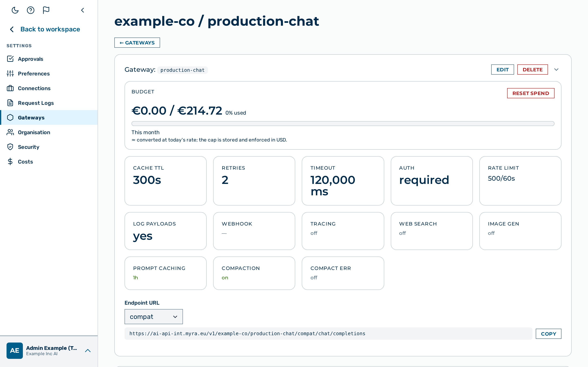Collapse the sidebar with the chevron

coord(83,10)
